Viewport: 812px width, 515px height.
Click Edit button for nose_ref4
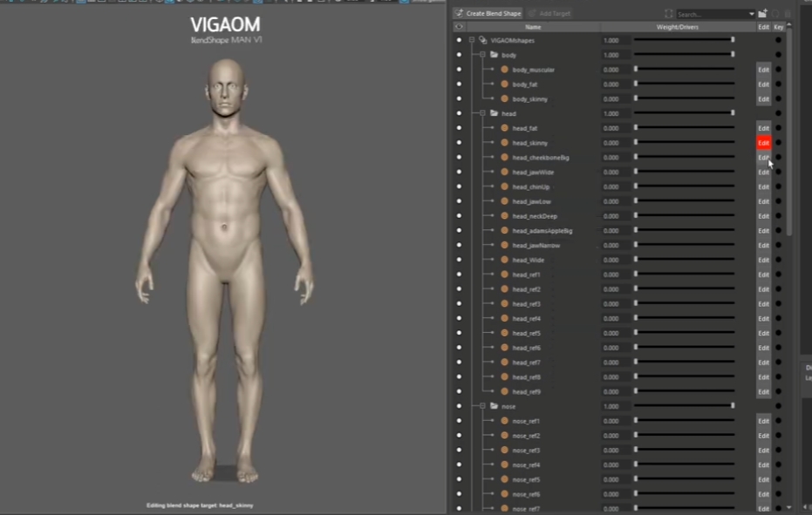(x=763, y=464)
